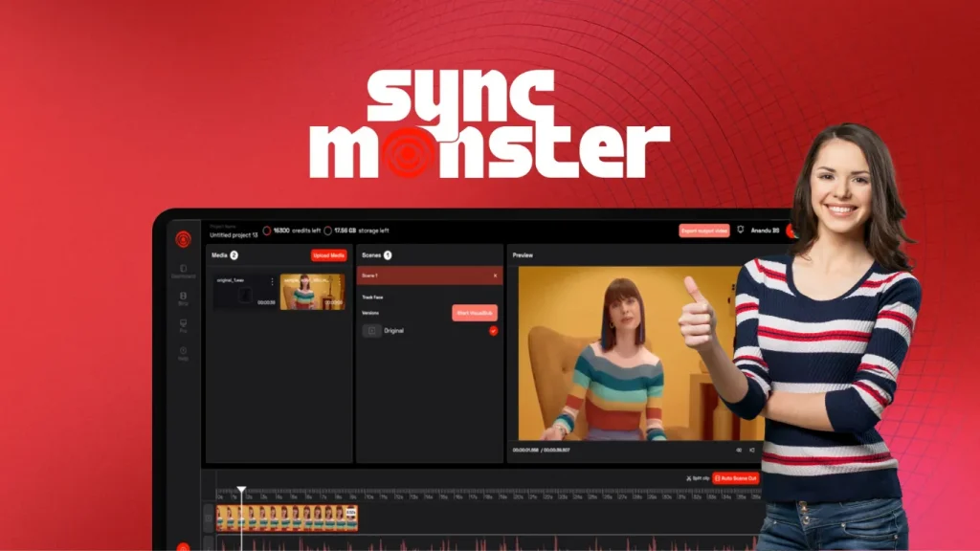Click the Upload Media button
980x551 pixels.
pyautogui.click(x=329, y=254)
